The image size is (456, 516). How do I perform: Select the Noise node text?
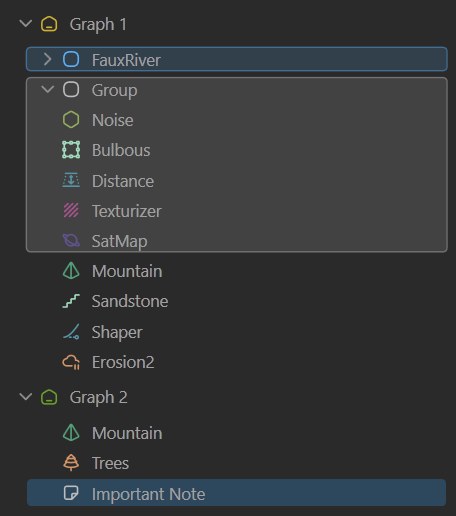pos(113,120)
